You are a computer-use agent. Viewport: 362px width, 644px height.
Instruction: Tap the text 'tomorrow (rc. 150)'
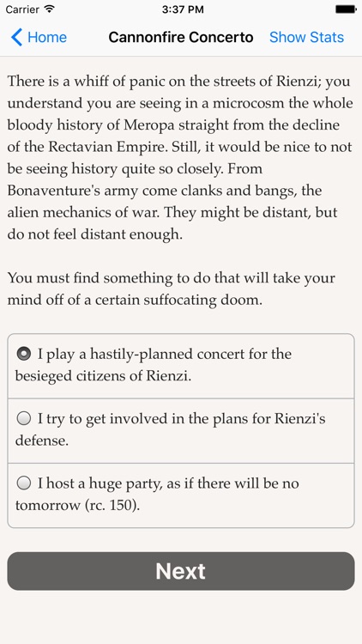click(77, 506)
